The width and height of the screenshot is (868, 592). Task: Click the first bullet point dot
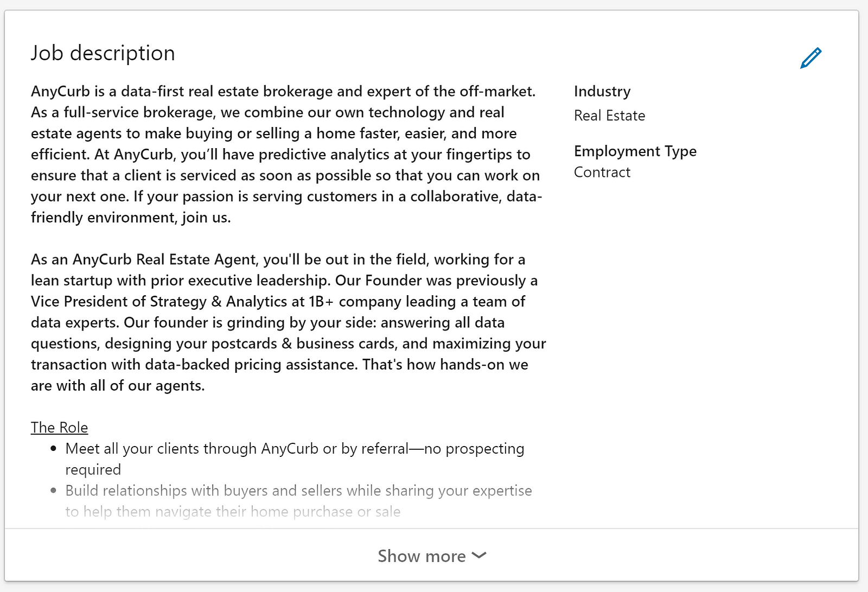click(x=53, y=449)
